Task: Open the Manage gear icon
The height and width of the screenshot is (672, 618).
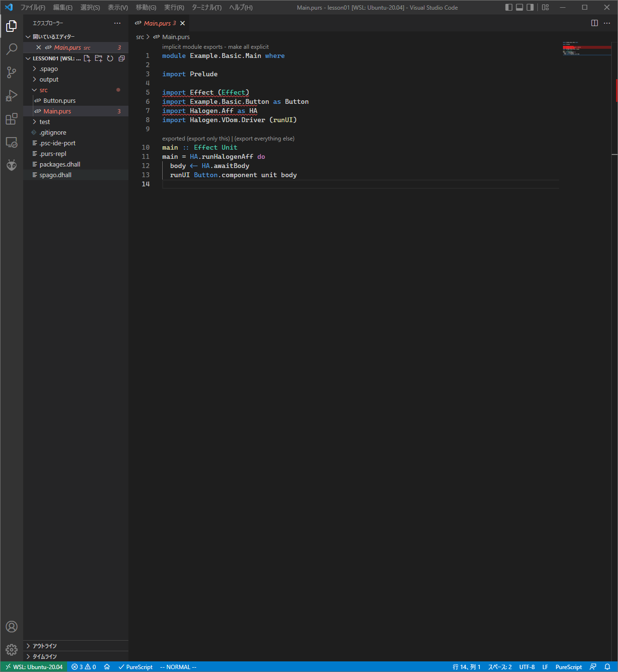Action: click(12, 650)
